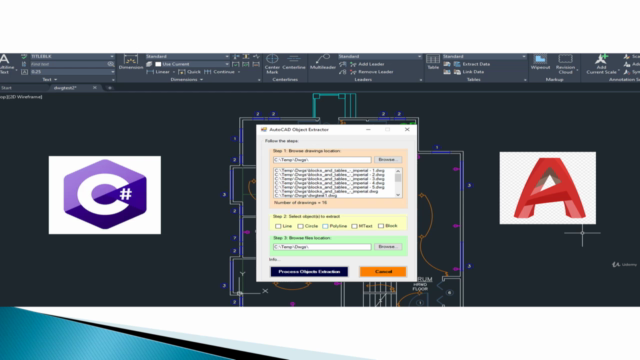Insert a Table from ribbon

(x=433, y=62)
